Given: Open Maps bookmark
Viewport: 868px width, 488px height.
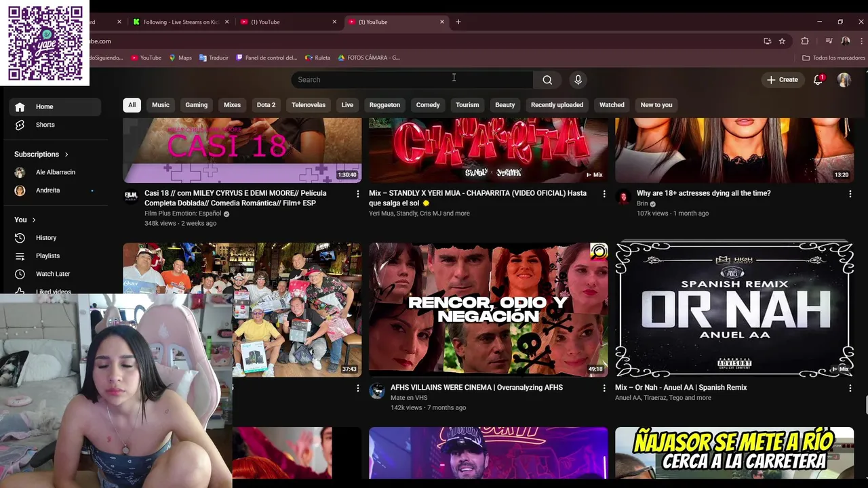Looking at the screenshot, I should pos(180,58).
